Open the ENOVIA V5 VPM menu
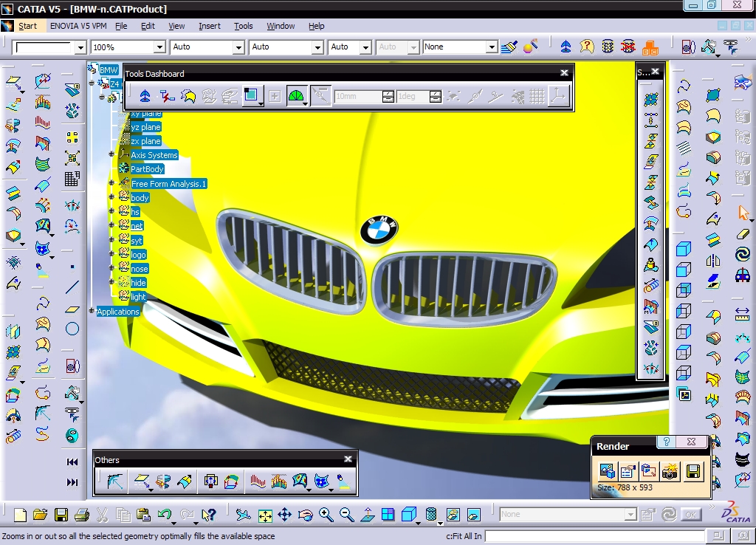 click(x=78, y=26)
